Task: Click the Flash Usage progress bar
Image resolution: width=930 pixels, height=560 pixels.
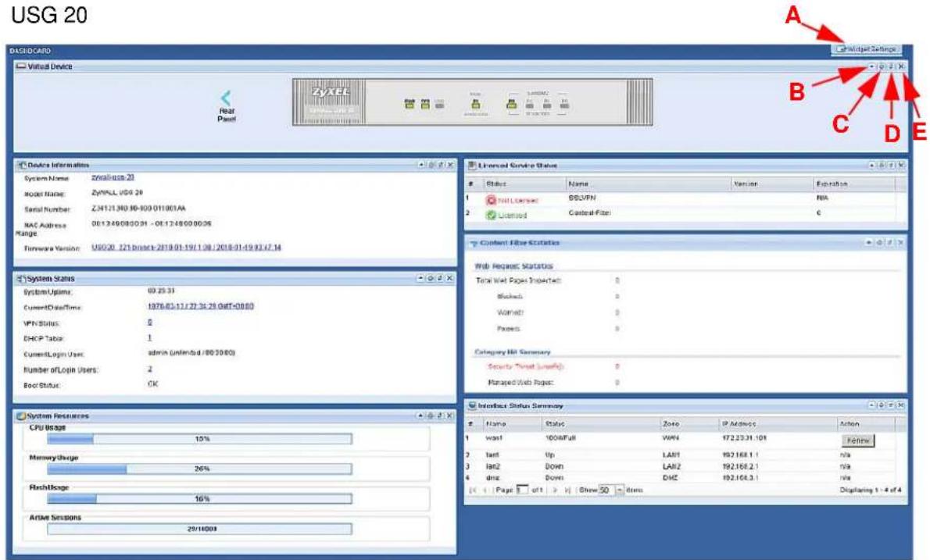Action: pyautogui.click(x=200, y=499)
